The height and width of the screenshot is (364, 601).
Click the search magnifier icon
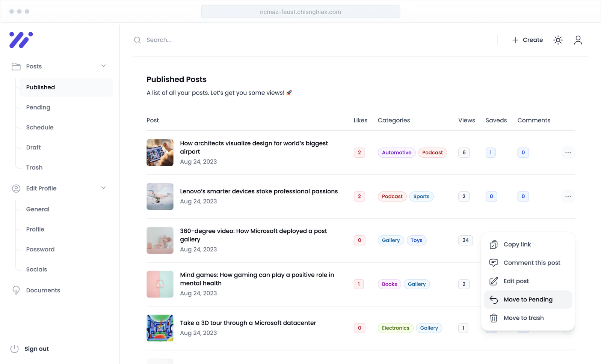coord(137,40)
